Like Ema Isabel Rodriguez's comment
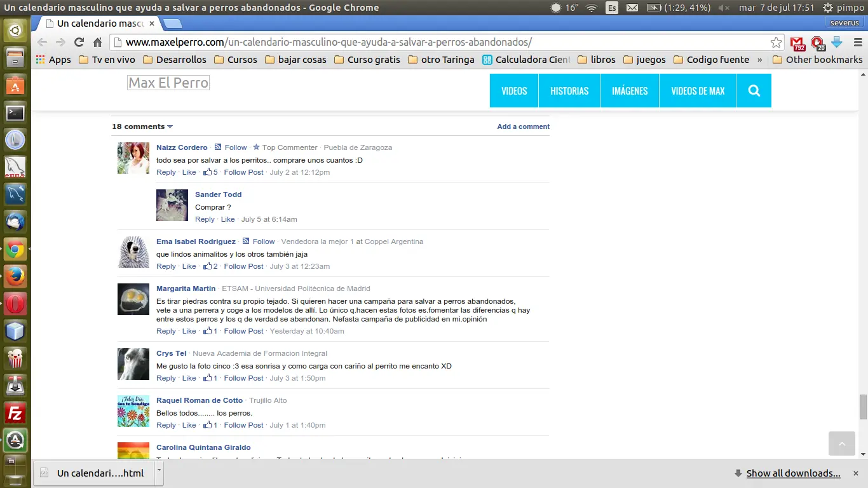Screen dimensions: 868x488 pyautogui.click(x=189, y=266)
